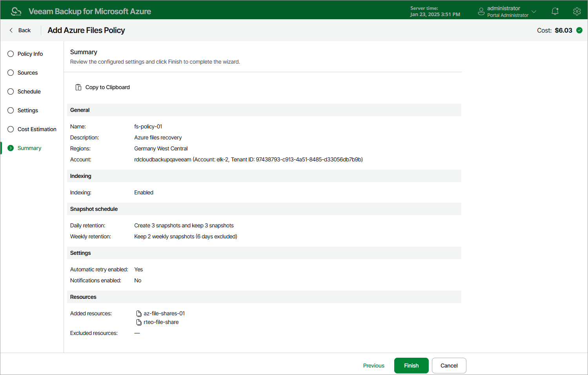Click the rdcloudbackupqaveeam account value
Viewport: 588px width, 375px height.
(249, 159)
